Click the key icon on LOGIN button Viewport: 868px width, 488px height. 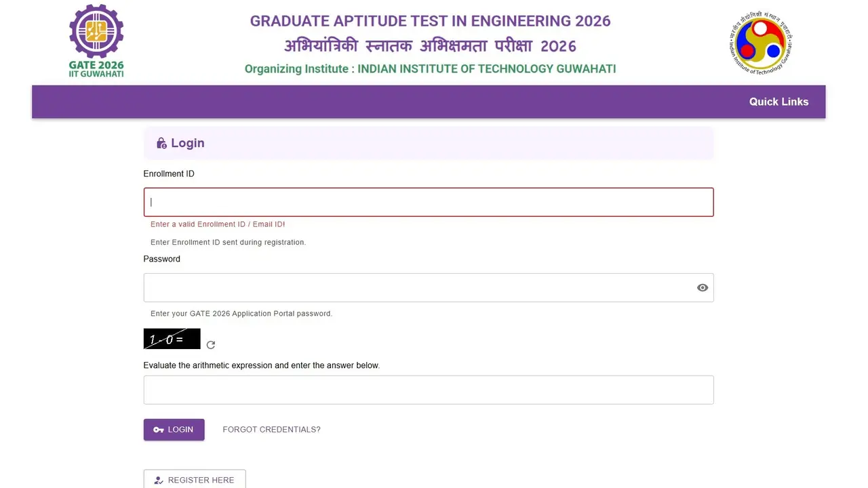point(159,430)
